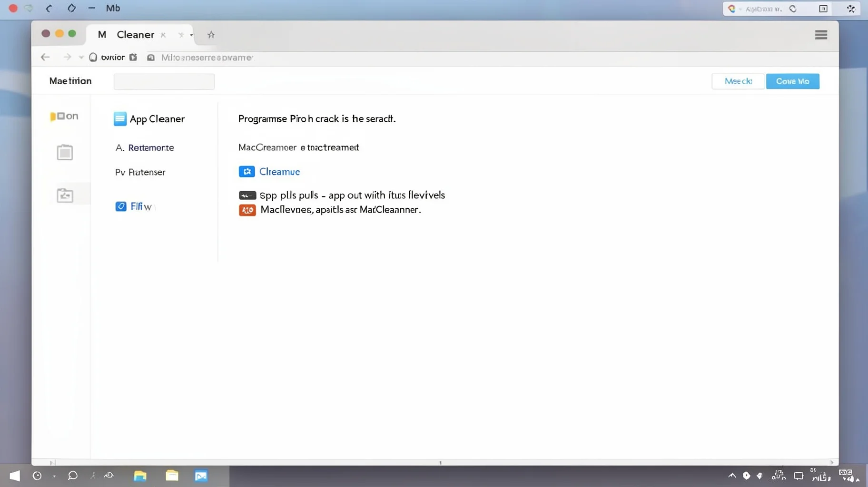Screen dimensions: 868x487
Task: Click the orange icon beside MacIlevnes
Action: (247, 210)
